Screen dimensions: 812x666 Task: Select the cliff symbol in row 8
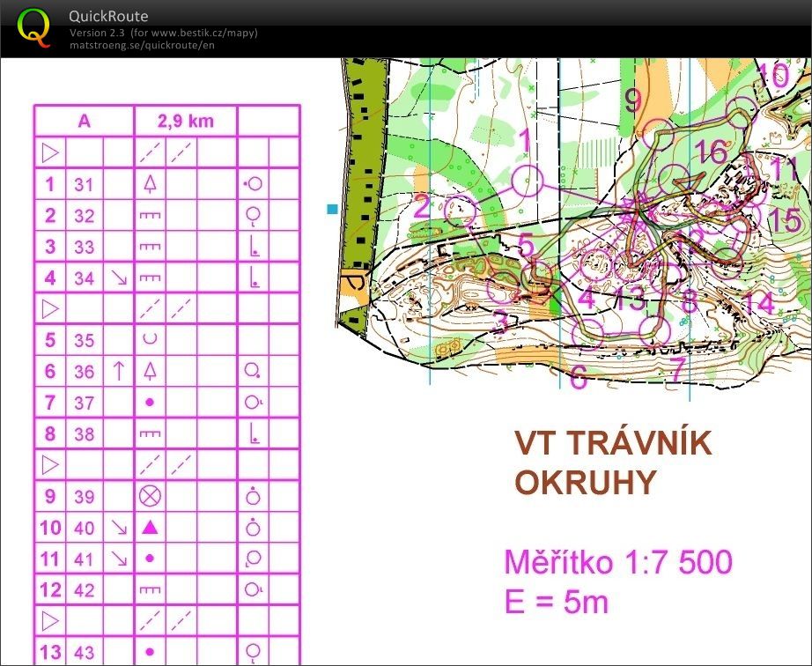pos(151,434)
